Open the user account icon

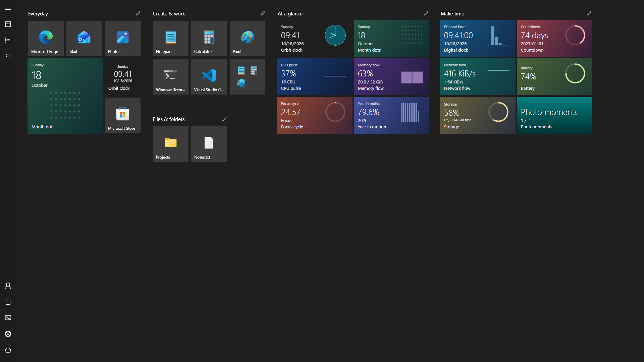coord(8,286)
